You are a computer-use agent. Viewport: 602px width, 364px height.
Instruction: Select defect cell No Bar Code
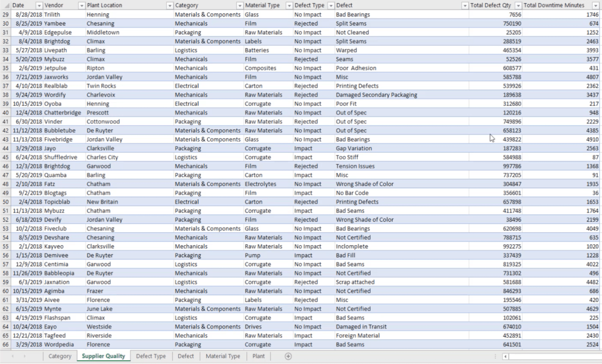click(401, 193)
